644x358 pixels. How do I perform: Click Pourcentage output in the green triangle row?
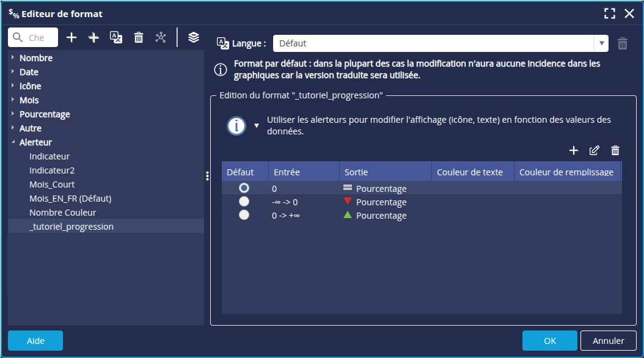pyautogui.click(x=381, y=216)
